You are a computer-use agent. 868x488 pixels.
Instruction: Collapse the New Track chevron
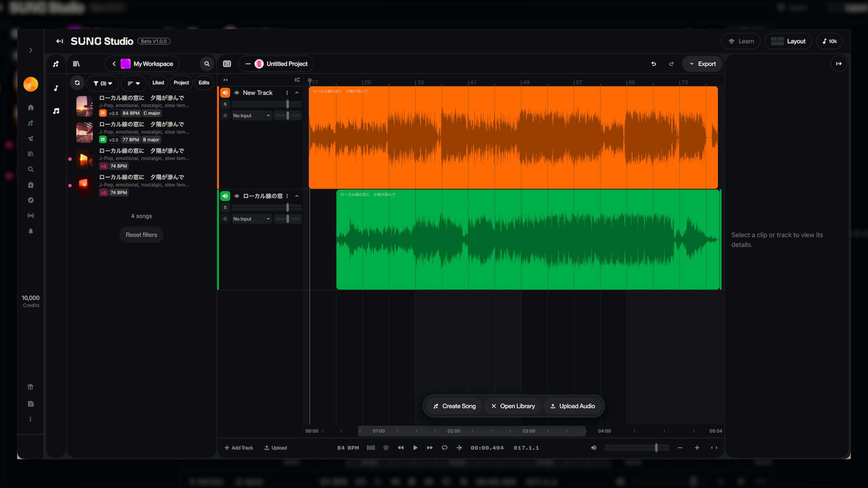(x=297, y=93)
